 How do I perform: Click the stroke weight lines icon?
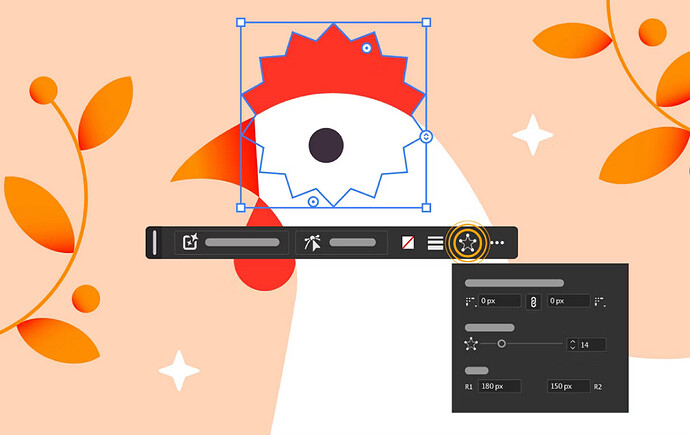[x=435, y=243]
